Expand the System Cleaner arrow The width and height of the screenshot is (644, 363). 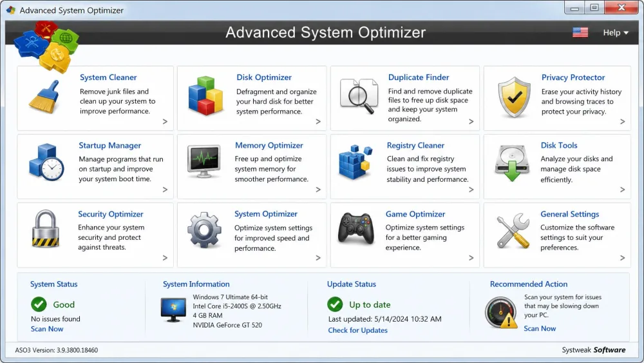[165, 121]
